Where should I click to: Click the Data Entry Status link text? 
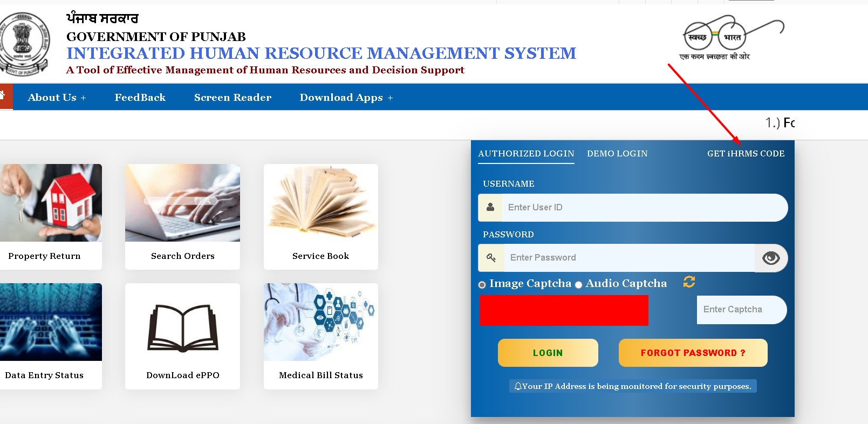44,375
